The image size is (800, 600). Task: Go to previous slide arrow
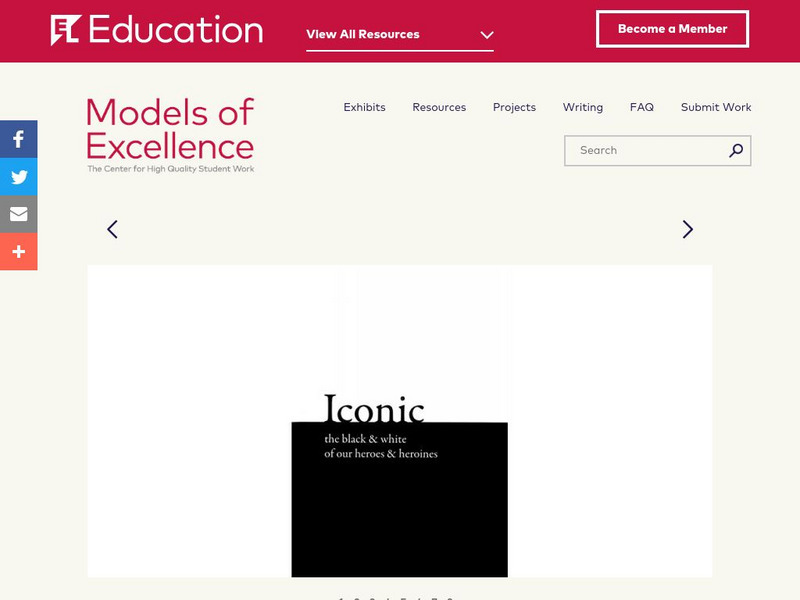(x=112, y=229)
